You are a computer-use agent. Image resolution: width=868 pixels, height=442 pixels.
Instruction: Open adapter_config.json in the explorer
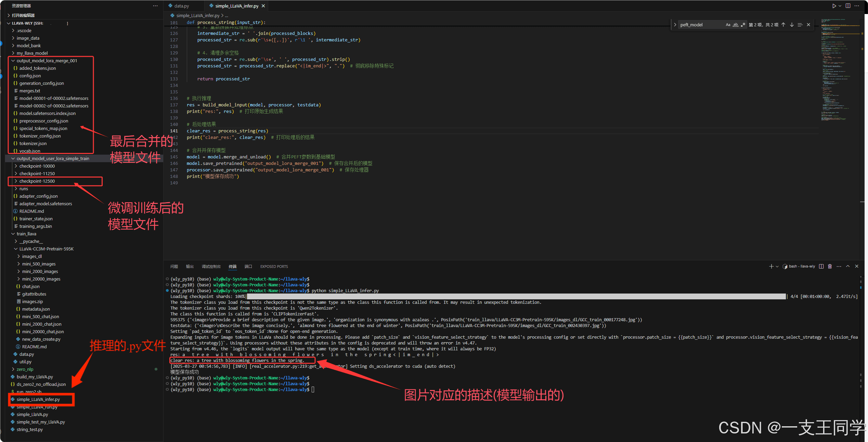tap(38, 196)
